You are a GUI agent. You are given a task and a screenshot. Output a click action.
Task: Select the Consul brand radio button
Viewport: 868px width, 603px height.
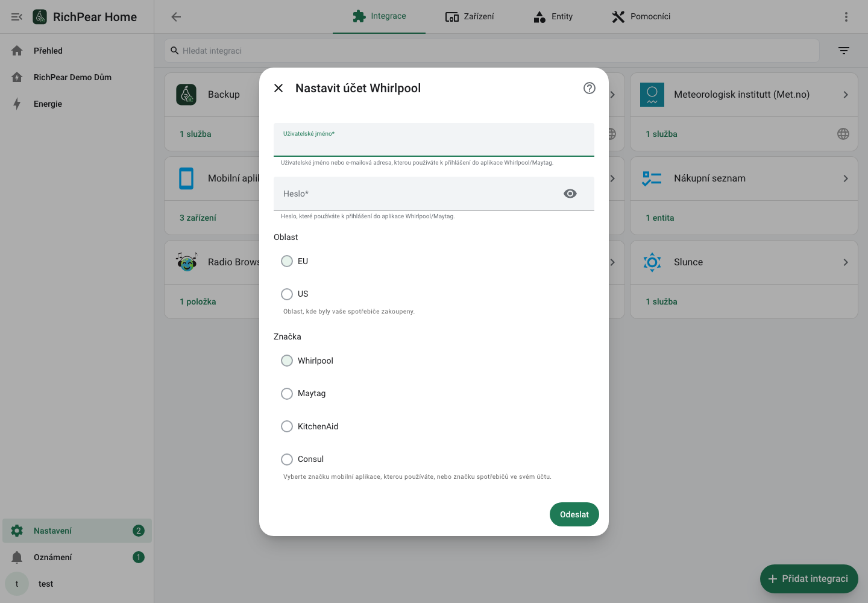pos(287,459)
